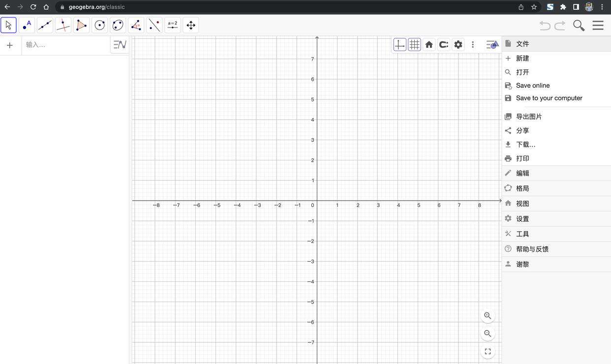611x364 pixels.
Task: Click the S extension icon in the browser toolbar
Action: click(x=550, y=7)
